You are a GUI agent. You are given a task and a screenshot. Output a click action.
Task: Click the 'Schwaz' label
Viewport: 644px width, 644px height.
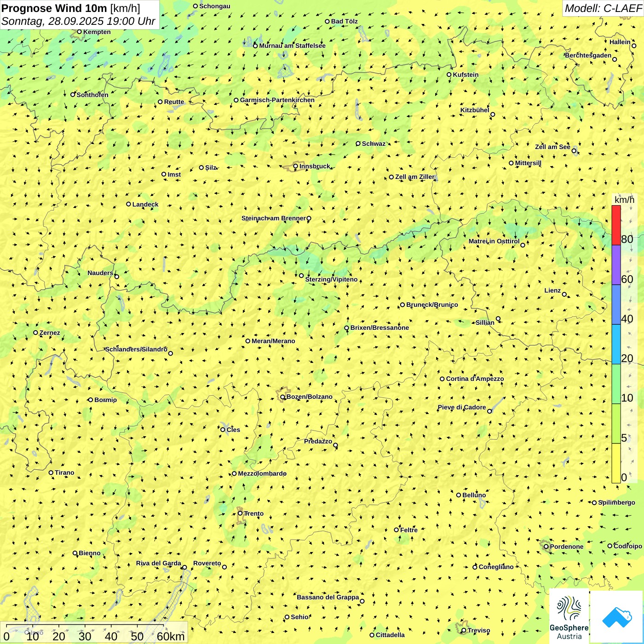tap(374, 144)
